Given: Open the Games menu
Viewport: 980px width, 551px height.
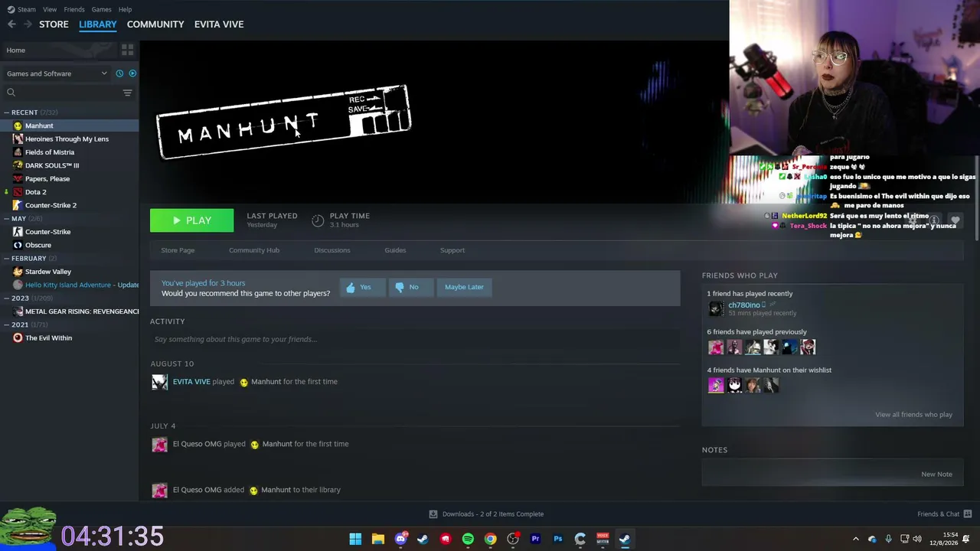Looking at the screenshot, I should (x=101, y=9).
